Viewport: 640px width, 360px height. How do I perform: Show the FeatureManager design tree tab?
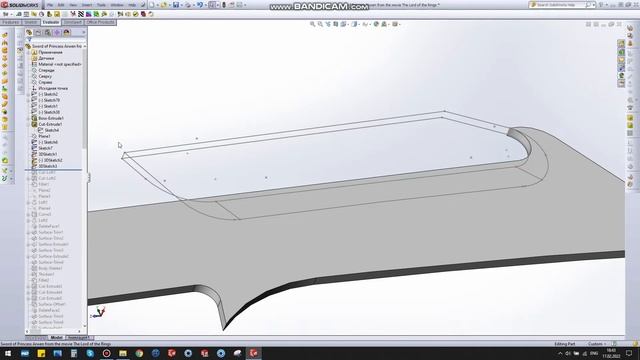29,32
